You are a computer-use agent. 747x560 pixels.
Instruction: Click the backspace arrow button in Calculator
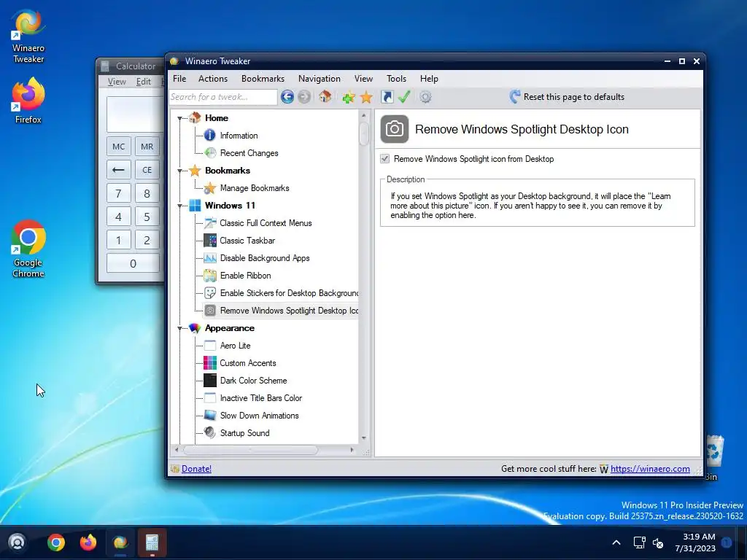[x=119, y=169]
